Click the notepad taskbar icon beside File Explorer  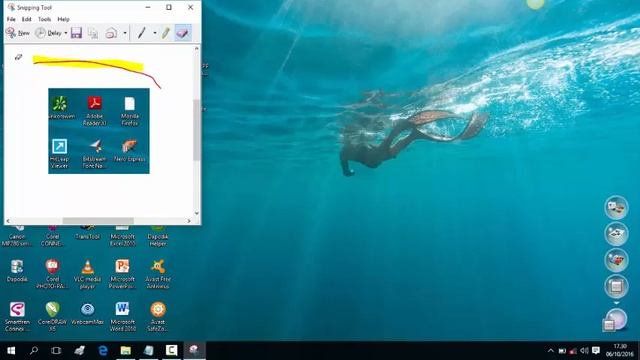tap(149, 351)
